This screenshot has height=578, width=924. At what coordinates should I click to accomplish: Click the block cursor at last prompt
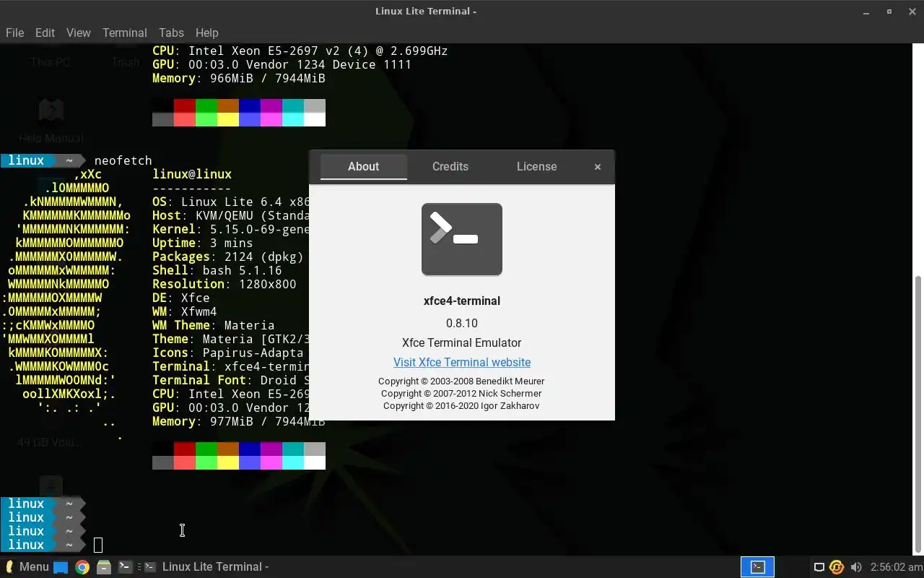98,545
